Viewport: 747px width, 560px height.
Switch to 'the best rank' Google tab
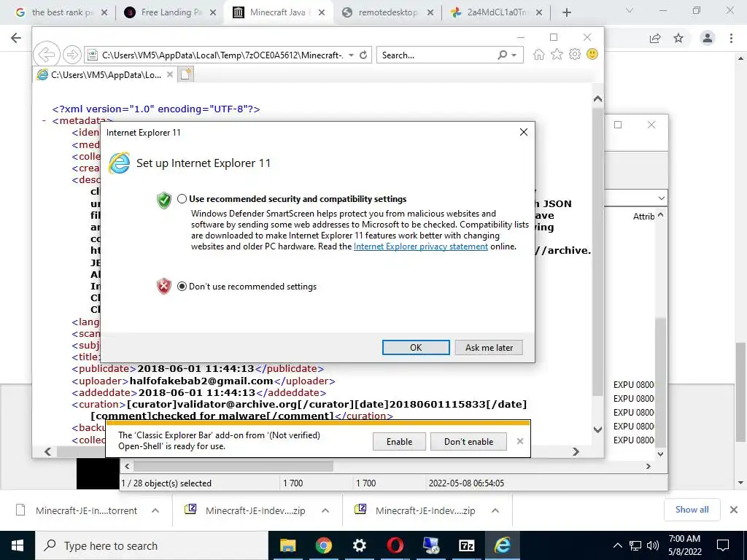(x=61, y=12)
